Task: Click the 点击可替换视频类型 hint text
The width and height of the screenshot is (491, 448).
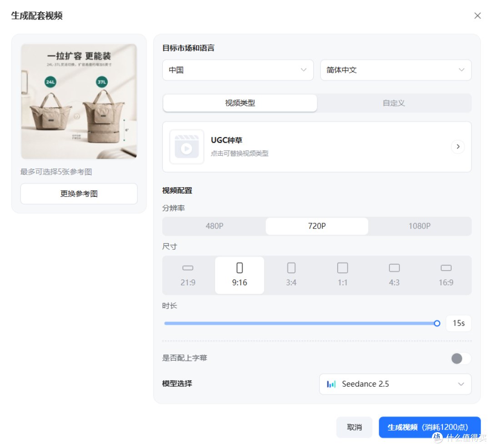Action: coord(240,153)
